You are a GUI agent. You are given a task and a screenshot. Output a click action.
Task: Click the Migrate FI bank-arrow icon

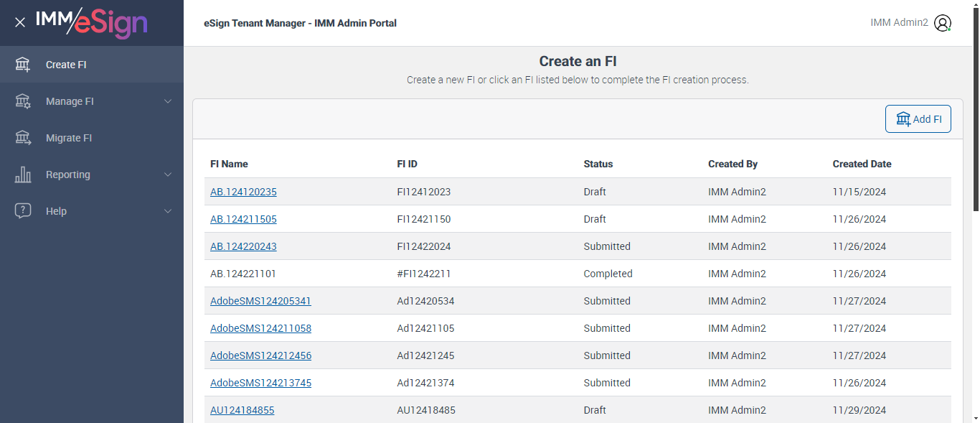point(23,138)
